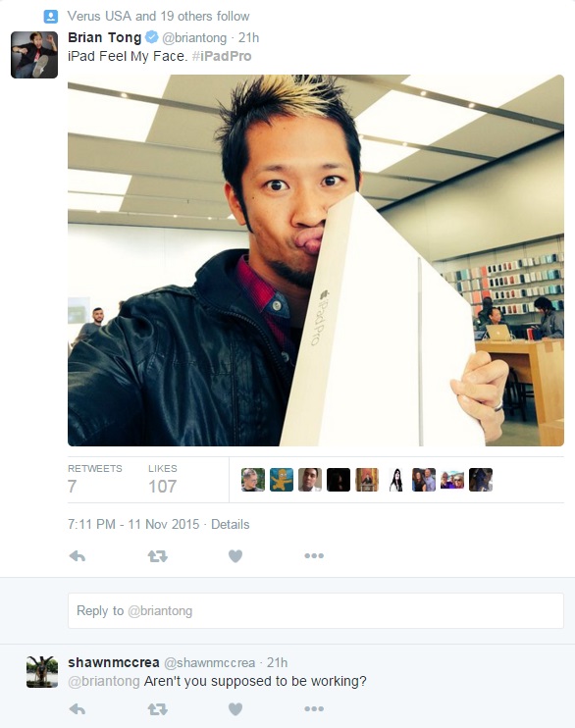This screenshot has width=575, height=728.
Task: Click the follower icon next to Verus USA
Action: point(51,17)
